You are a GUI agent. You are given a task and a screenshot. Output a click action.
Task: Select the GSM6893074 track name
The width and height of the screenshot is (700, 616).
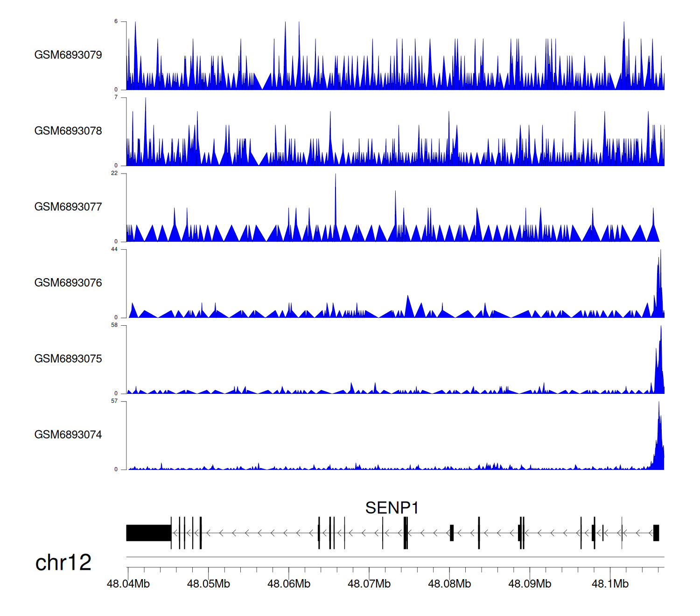tap(68, 435)
